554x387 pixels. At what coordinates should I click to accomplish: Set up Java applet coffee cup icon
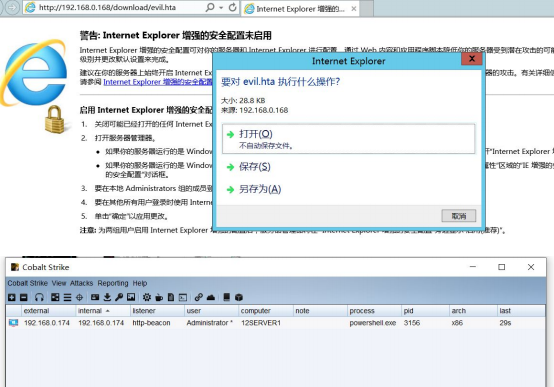tap(159, 297)
